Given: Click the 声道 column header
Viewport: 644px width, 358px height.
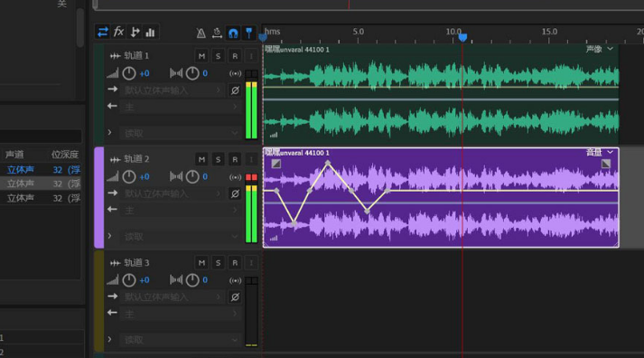Looking at the screenshot, I should click(x=14, y=155).
